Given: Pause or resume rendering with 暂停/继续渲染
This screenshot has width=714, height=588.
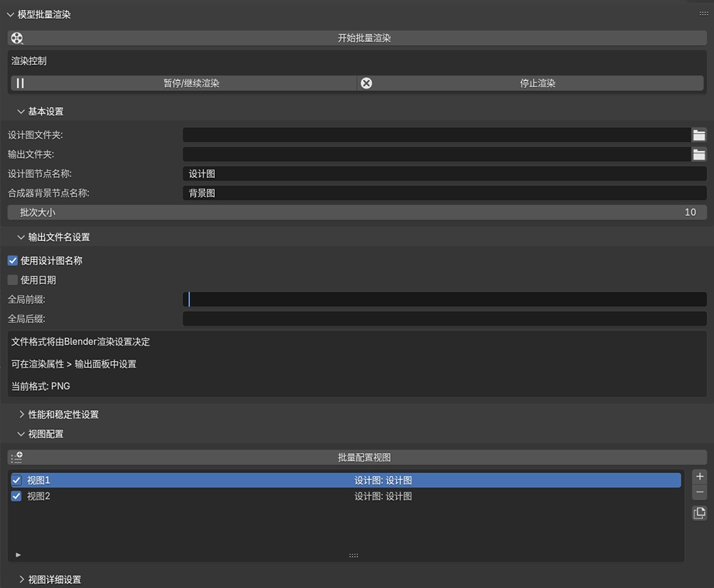Looking at the screenshot, I should [184, 83].
